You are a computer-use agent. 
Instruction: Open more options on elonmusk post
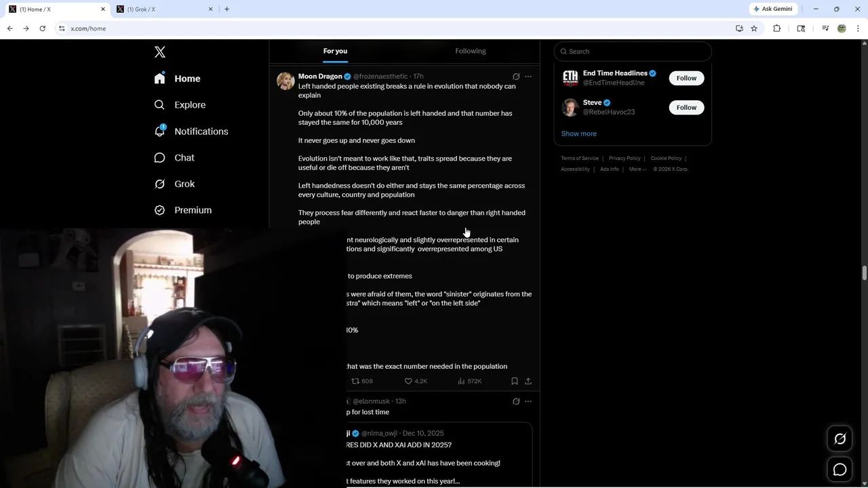(x=528, y=401)
